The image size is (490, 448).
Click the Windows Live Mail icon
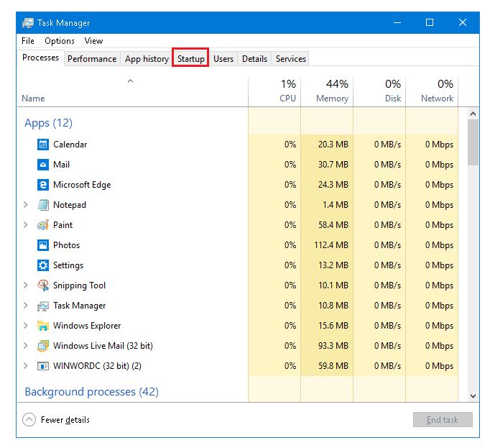(x=43, y=346)
